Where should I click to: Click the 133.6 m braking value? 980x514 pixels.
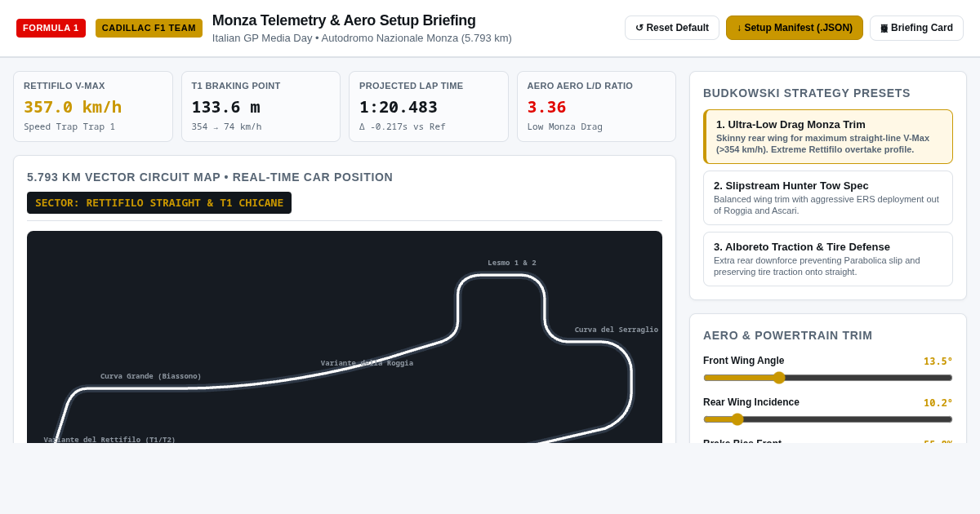click(x=225, y=107)
